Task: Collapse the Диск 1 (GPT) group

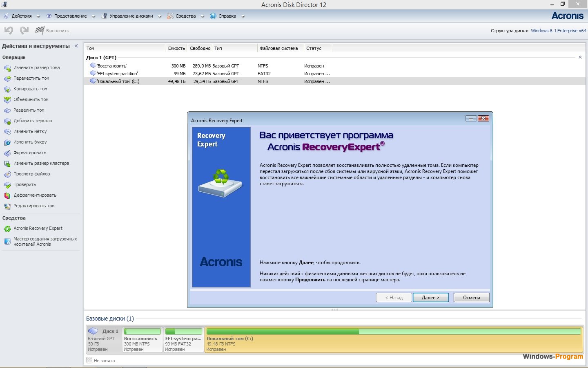Action: coord(580,57)
